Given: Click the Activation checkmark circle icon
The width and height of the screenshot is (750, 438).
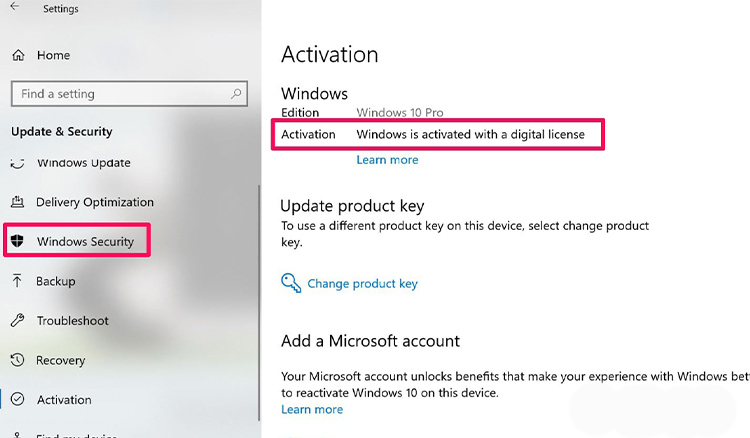Looking at the screenshot, I should [17, 400].
